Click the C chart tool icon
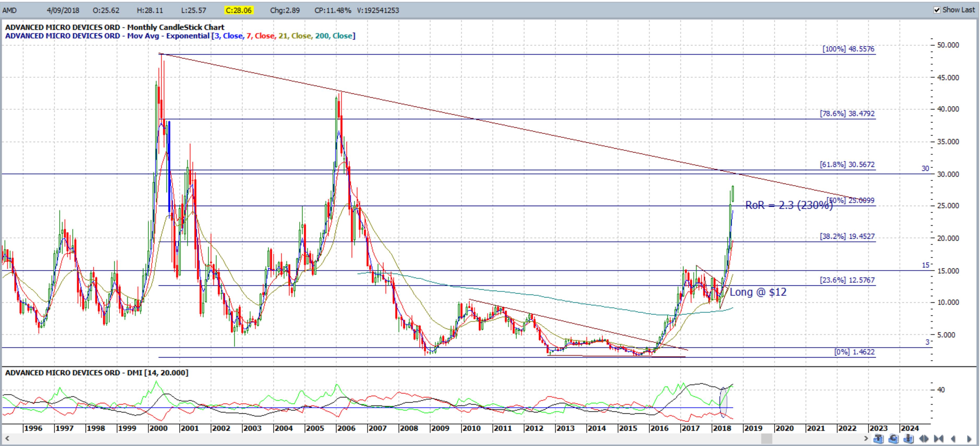This screenshot has width=980, height=446. [x=894, y=439]
